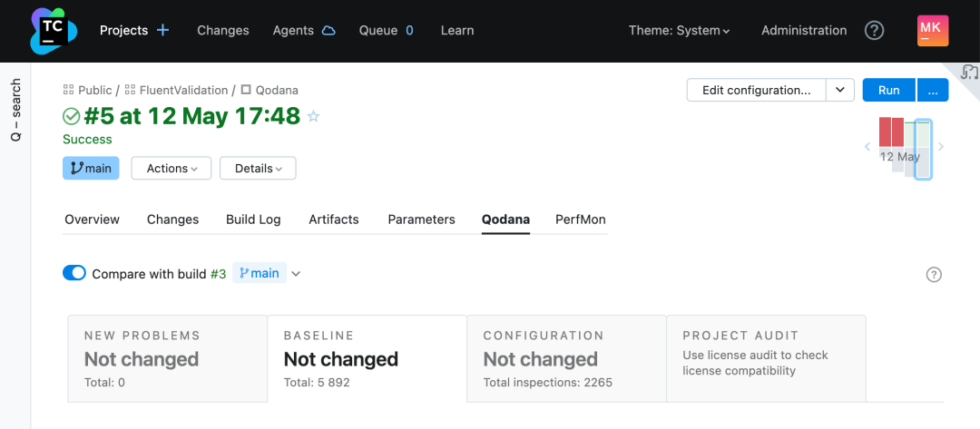Viewport: 980px width, 429px height.
Task: Open the Artifacts tab
Action: [334, 219]
